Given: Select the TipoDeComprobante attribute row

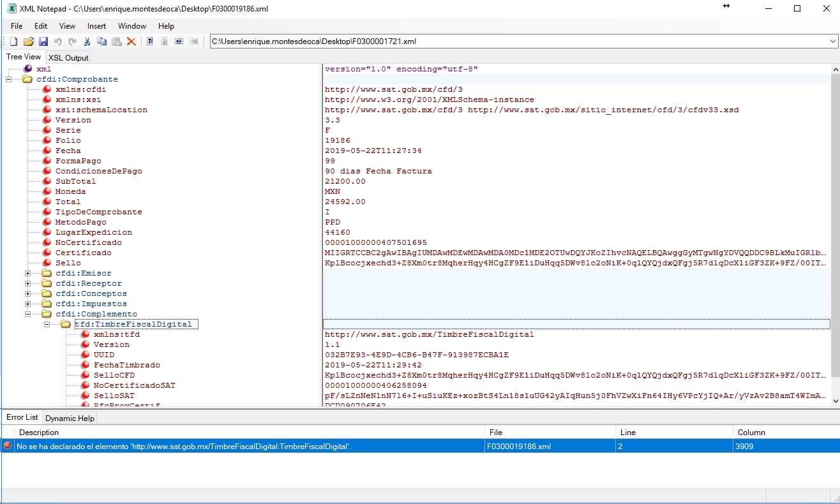Looking at the screenshot, I should 99,212.
